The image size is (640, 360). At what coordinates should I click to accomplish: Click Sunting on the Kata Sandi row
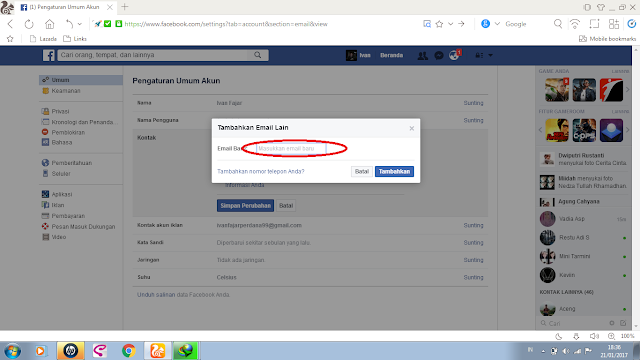coord(473,242)
